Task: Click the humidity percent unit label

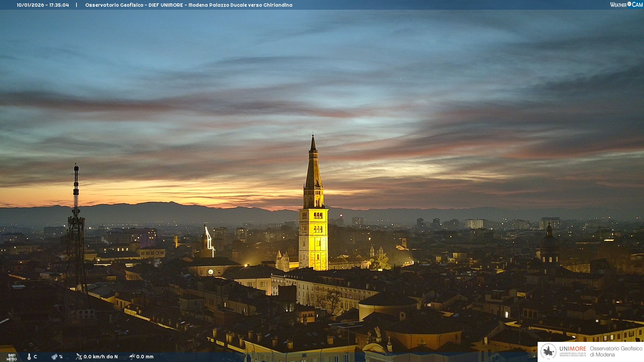Action: [61, 357]
